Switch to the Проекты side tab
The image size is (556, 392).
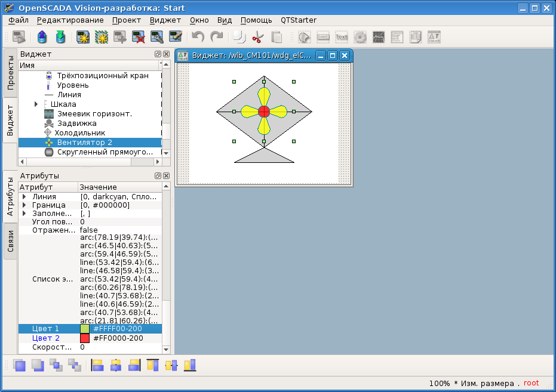tap(10, 72)
